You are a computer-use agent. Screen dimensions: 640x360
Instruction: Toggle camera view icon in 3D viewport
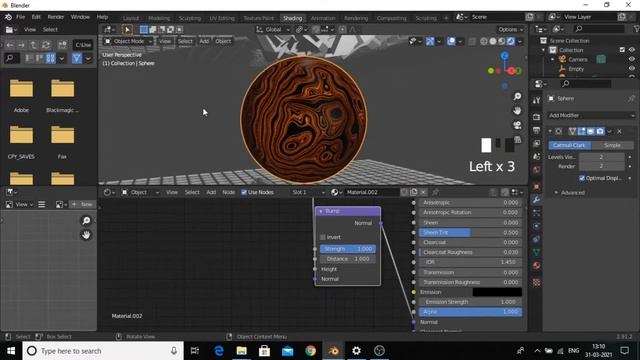pos(517,125)
